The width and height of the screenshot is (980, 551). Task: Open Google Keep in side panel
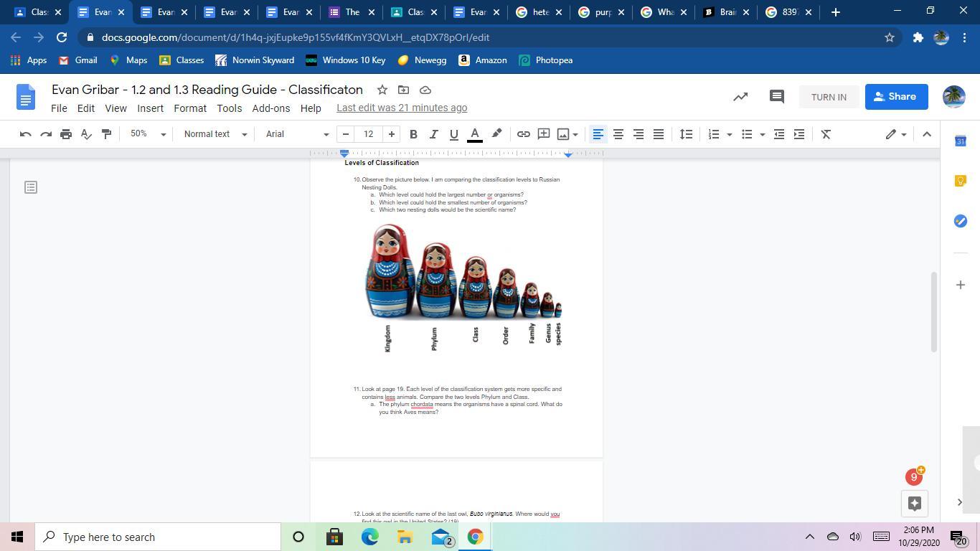click(961, 181)
